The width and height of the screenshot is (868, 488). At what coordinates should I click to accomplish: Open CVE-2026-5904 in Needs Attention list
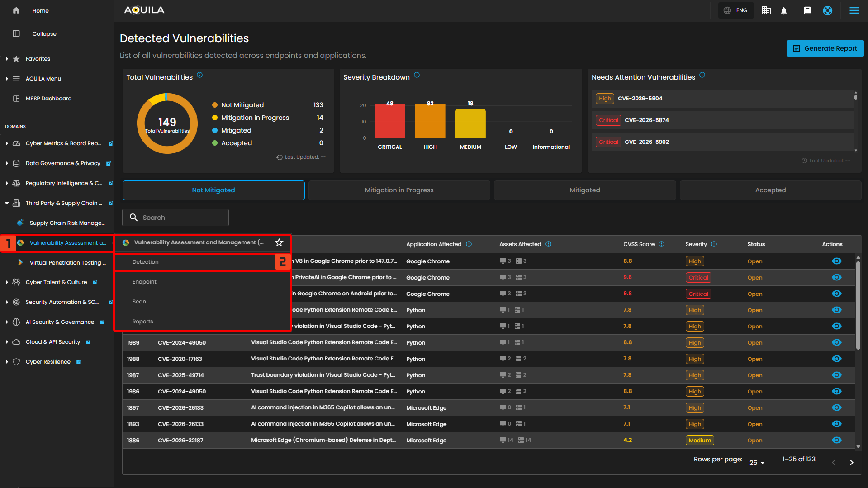[722, 99]
